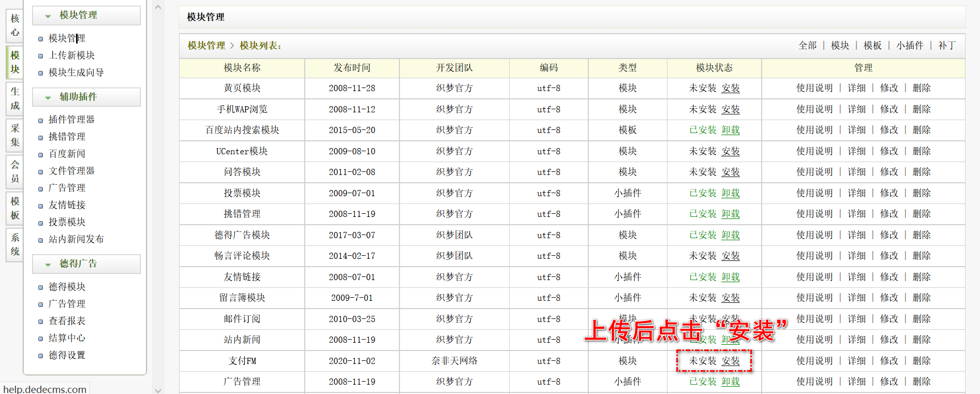
Task: Open 模块生成向导 in the sidebar
Action: pyautogui.click(x=76, y=72)
